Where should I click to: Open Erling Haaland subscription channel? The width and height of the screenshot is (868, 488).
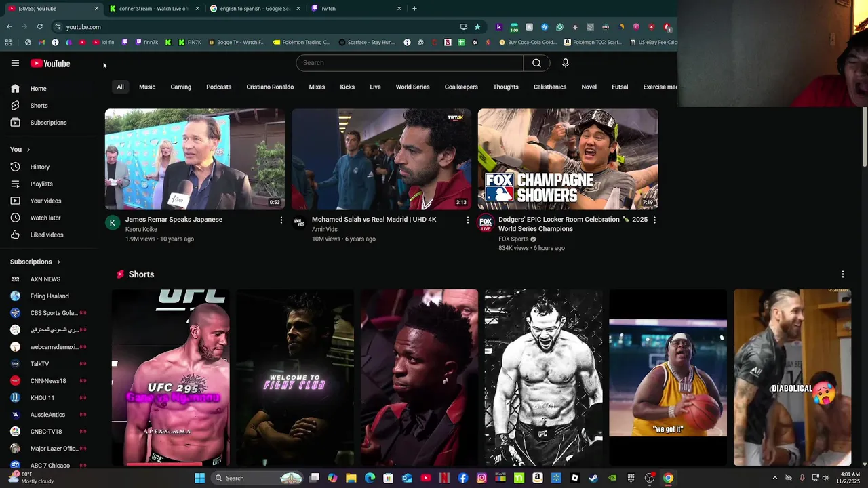[48, 296]
